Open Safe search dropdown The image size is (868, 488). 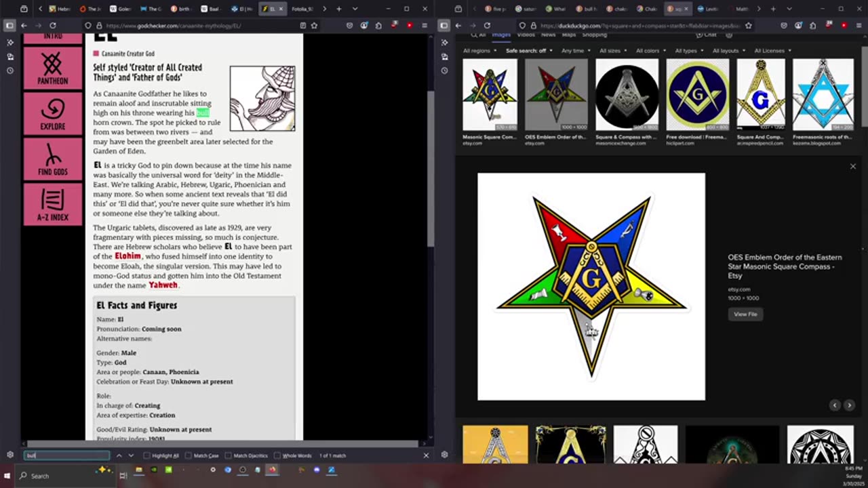pyautogui.click(x=529, y=51)
